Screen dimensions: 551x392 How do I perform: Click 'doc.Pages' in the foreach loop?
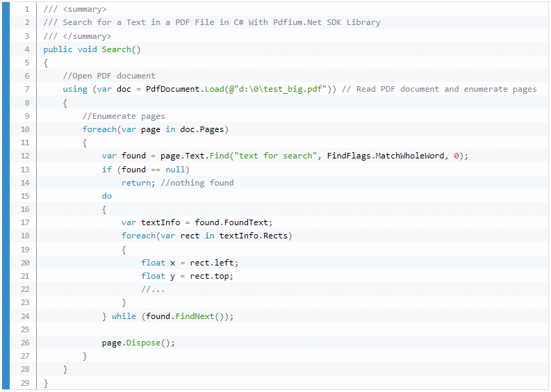pyautogui.click(x=202, y=130)
